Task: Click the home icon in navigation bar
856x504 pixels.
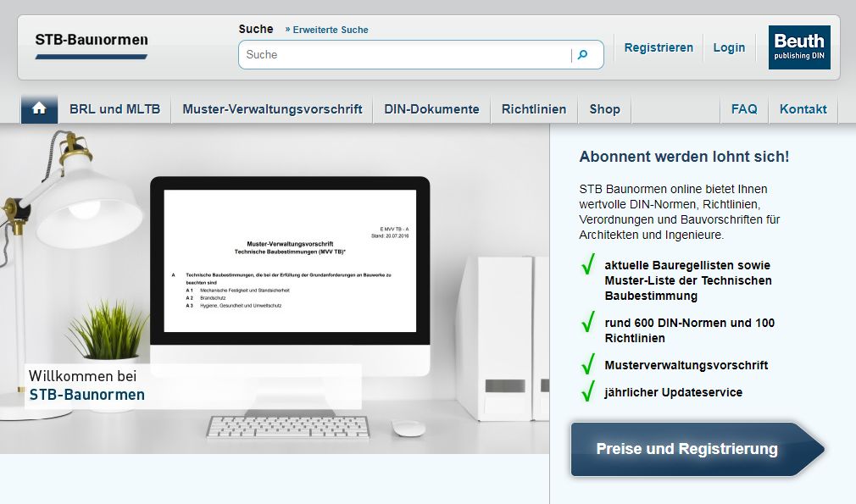Action: (39, 108)
